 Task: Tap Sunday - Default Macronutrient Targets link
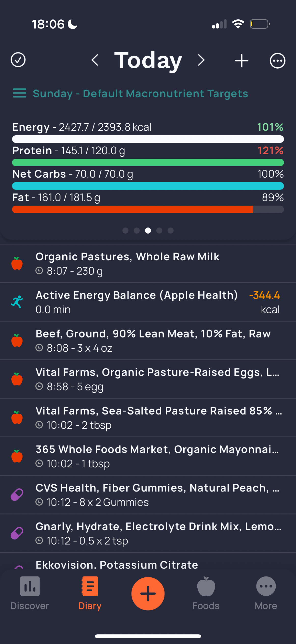pos(140,94)
